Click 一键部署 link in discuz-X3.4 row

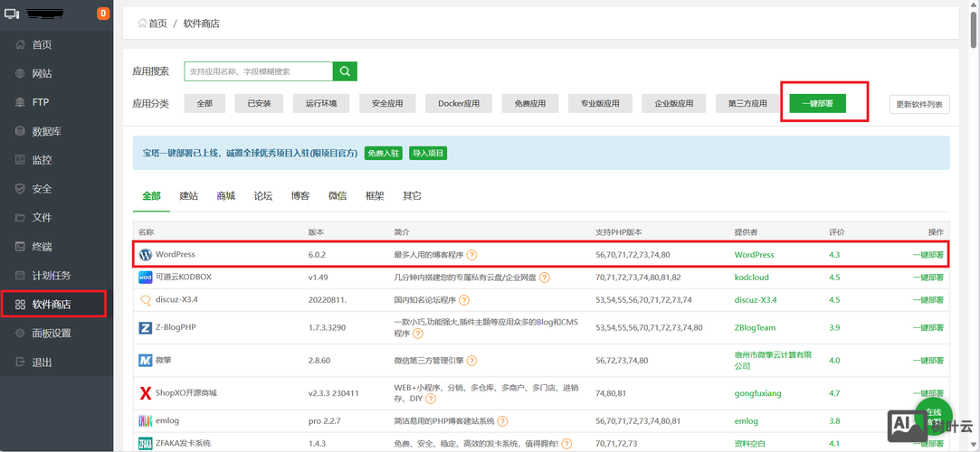coord(928,300)
